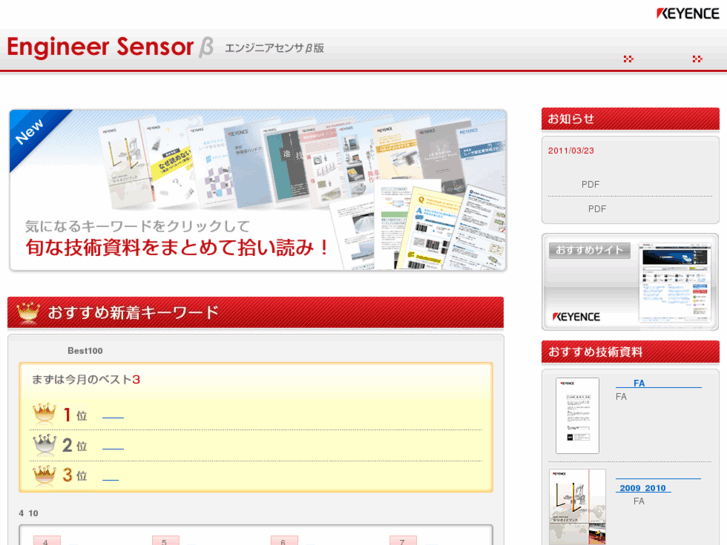Click gray FA description under 2009 2010 link
The height and width of the screenshot is (545, 727).
[639, 501]
